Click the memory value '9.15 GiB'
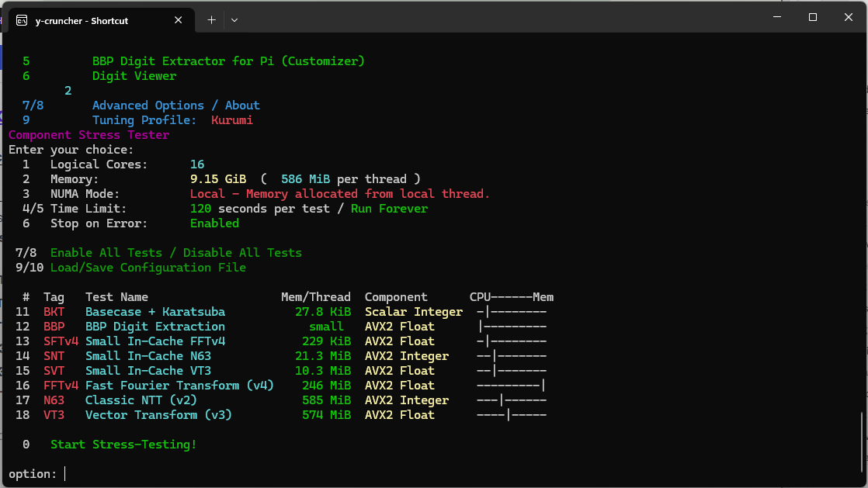This screenshot has height=488, width=868. point(218,179)
